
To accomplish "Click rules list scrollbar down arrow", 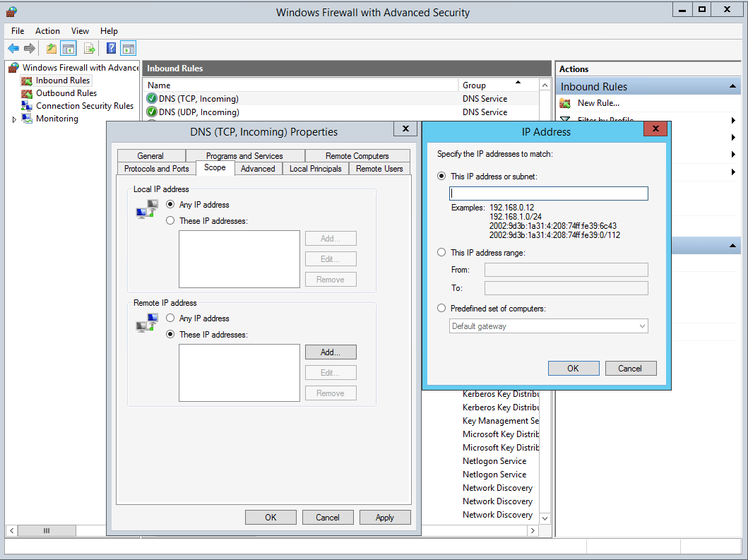I will click(545, 518).
